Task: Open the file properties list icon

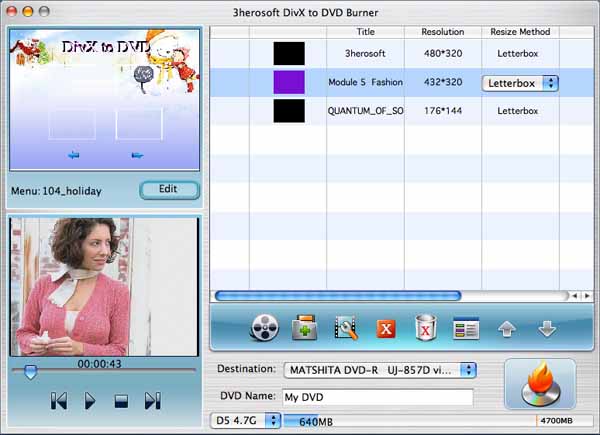Action: point(466,328)
